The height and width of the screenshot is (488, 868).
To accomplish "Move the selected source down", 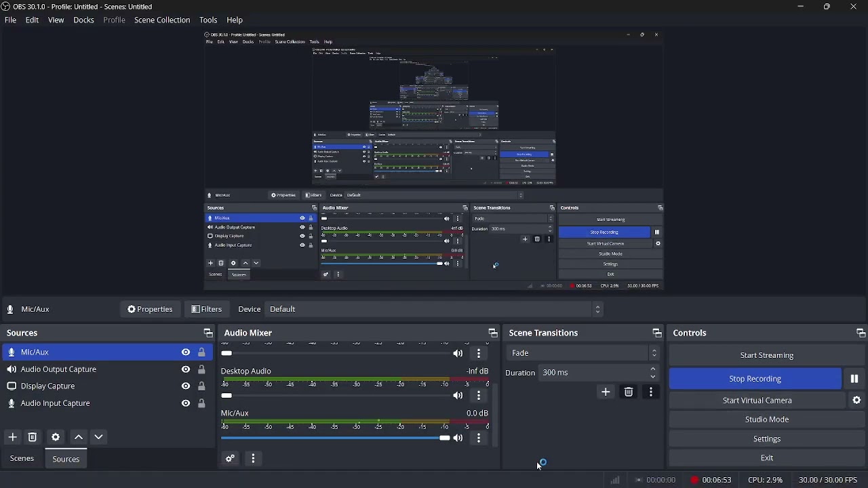I will click(99, 438).
